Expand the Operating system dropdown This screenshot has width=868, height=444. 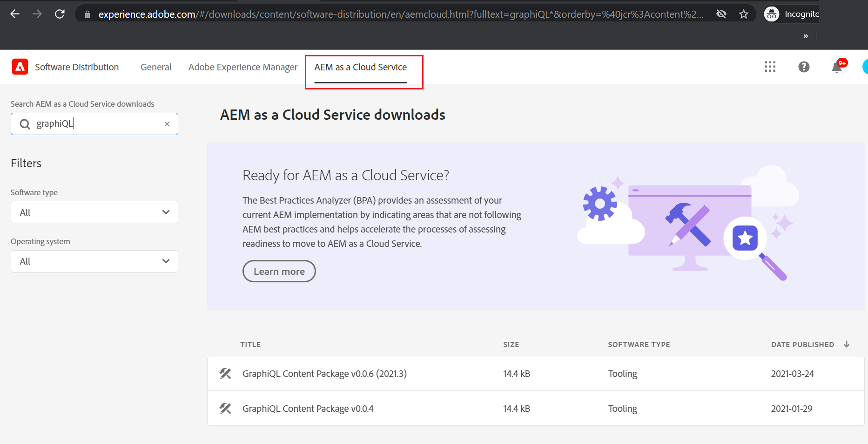pyautogui.click(x=94, y=261)
